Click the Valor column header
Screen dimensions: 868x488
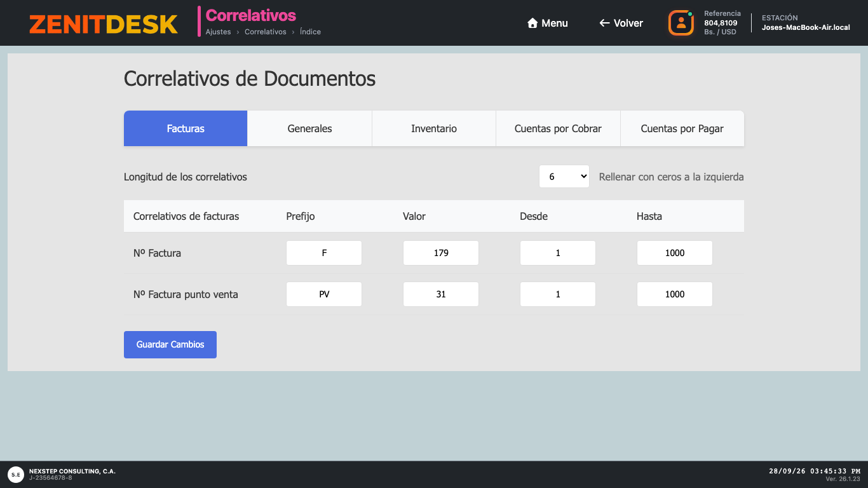(x=414, y=216)
